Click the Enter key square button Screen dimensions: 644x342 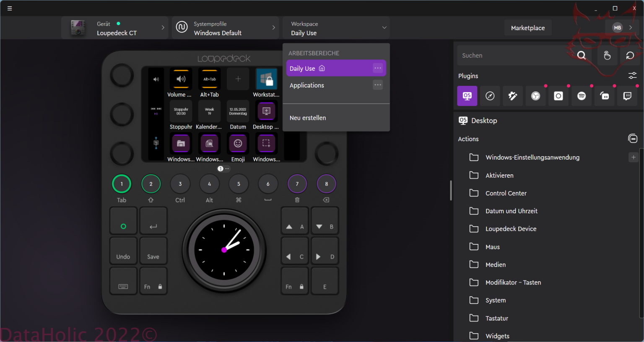pyautogui.click(x=153, y=220)
